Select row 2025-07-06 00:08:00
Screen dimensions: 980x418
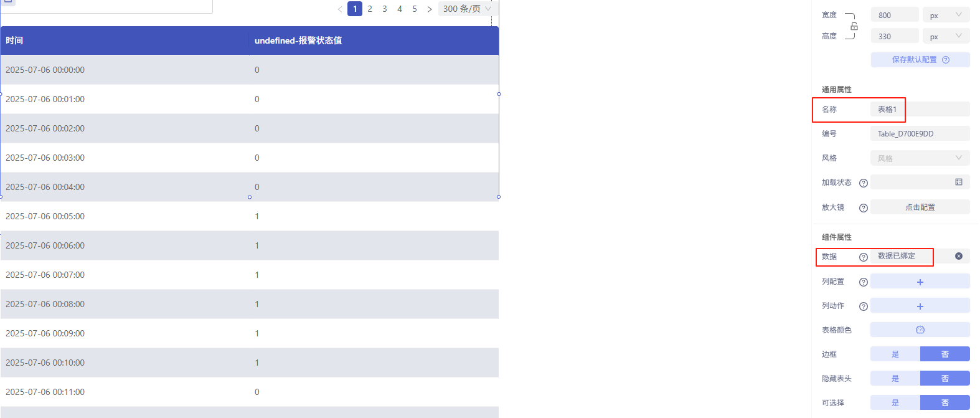coord(250,304)
